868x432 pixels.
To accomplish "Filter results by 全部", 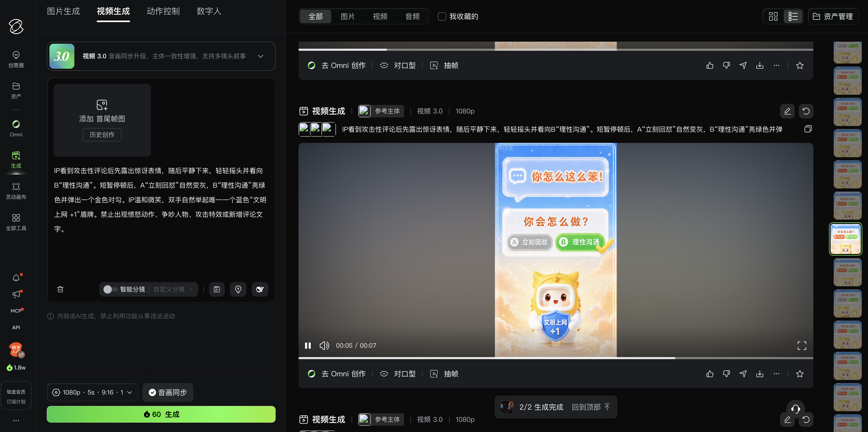I will (x=315, y=16).
